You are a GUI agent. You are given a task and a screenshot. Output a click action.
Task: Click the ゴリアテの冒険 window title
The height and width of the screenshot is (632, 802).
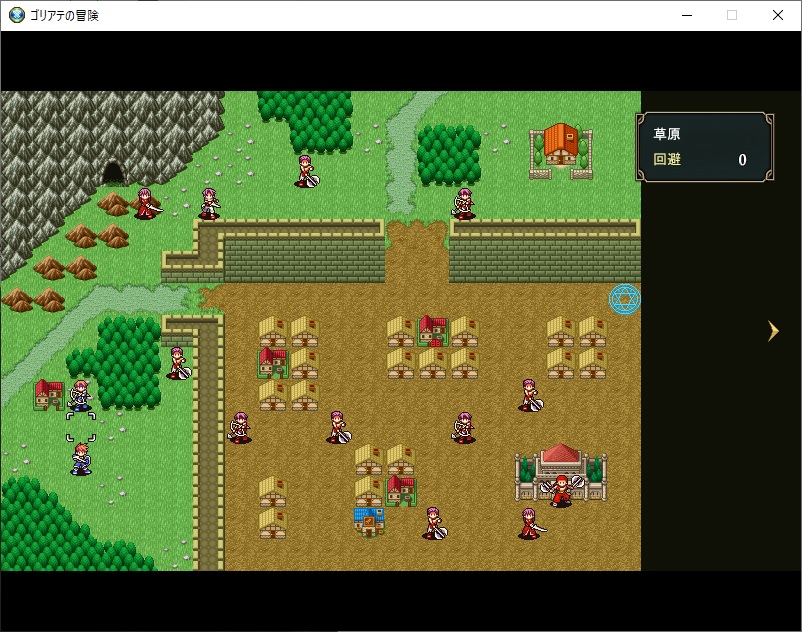pyautogui.click(x=64, y=15)
